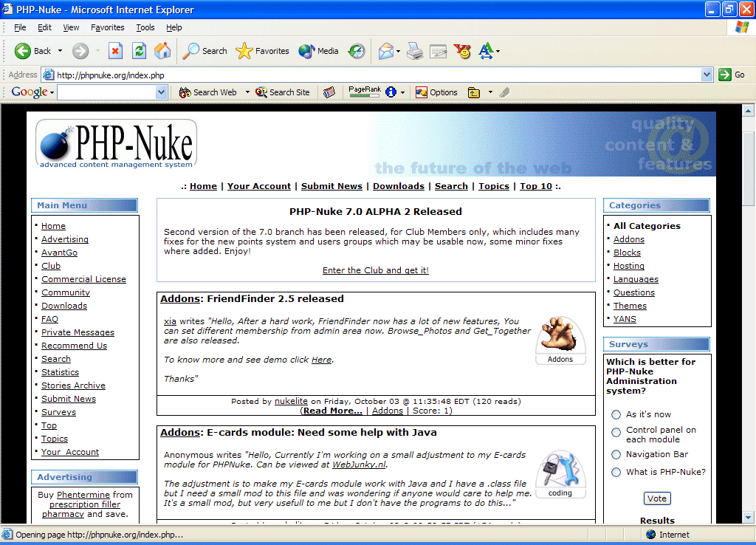Open Commercial License in the Main Menu
This screenshot has height=545, width=756.
83,279
